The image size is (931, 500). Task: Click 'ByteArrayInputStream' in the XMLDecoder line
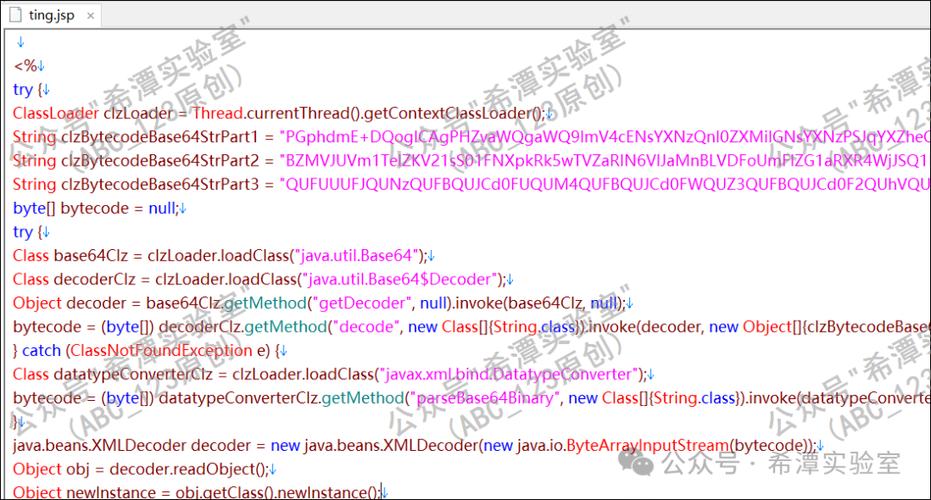[647, 446]
